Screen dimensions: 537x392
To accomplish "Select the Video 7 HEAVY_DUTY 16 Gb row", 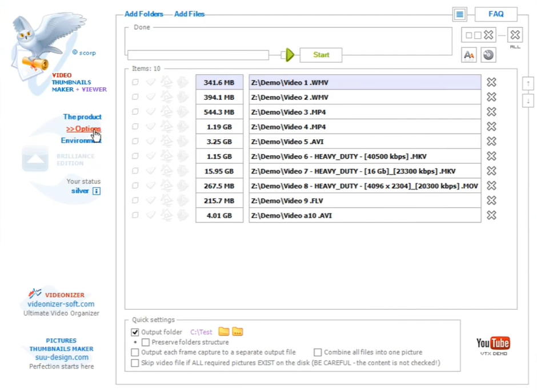I will [x=365, y=171].
